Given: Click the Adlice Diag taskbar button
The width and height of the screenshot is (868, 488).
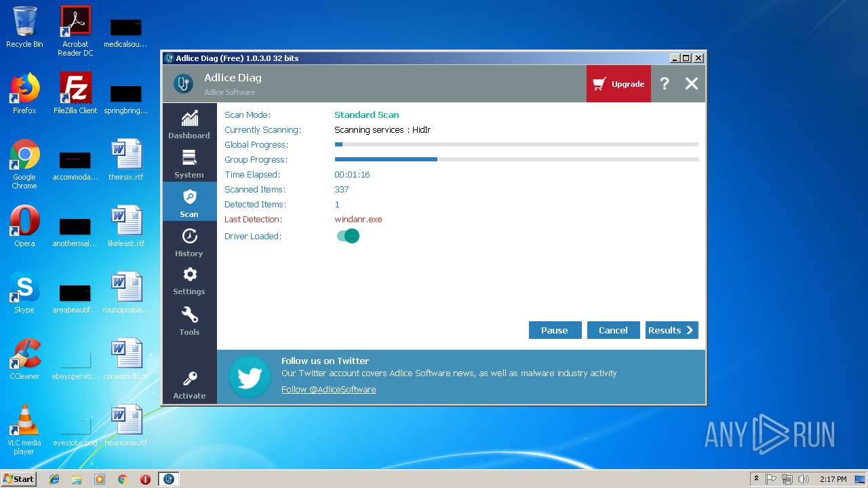Looking at the screenshot, I should coord(169,479).
